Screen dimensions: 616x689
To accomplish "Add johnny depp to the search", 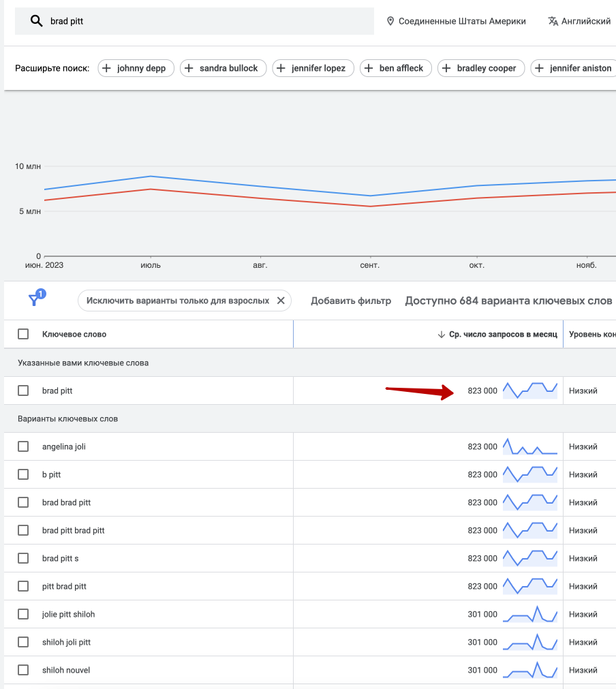I will pos(136,68).
